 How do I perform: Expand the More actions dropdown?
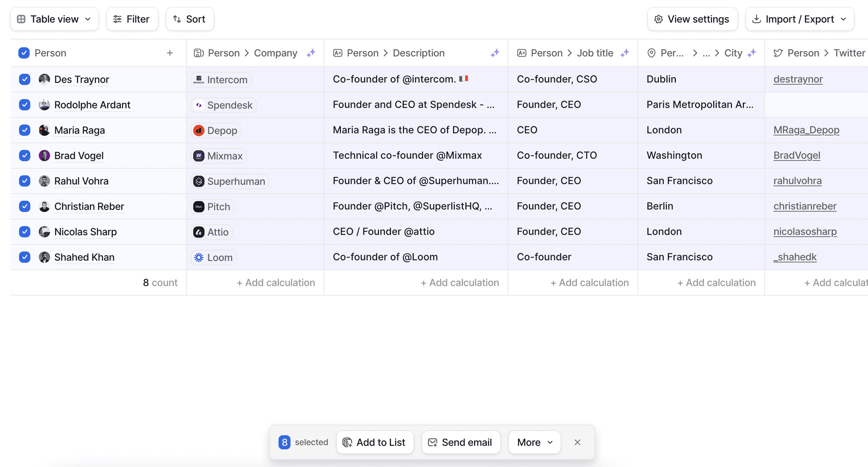tap(534, 442)
